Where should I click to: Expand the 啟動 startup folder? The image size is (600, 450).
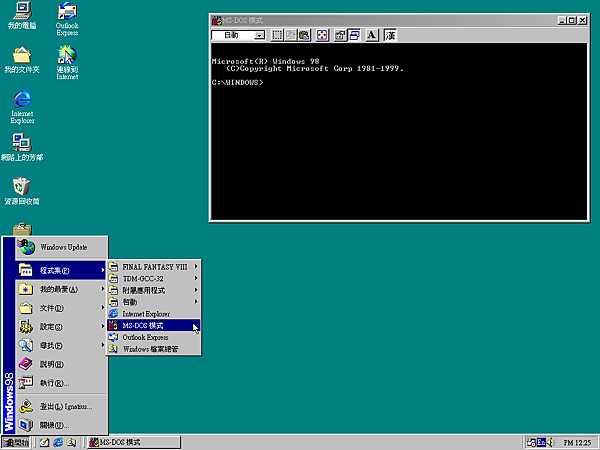[x=154, y=302]
